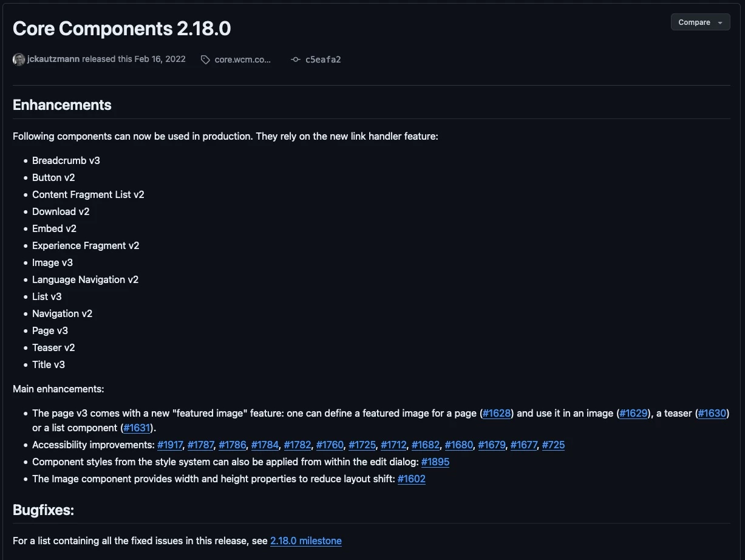Open issue #1602 about layout shift
This screenshot has width=745, height=560.
coord(412,479)
